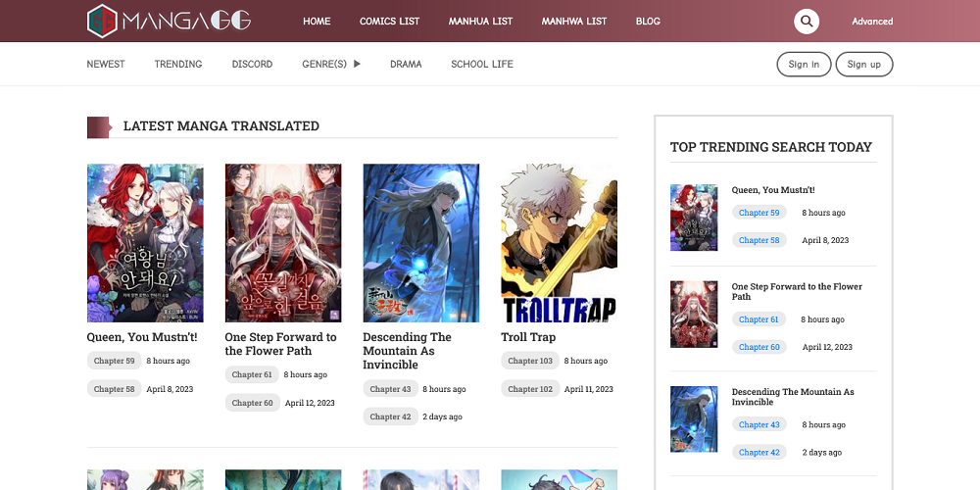
Task: Open gray Chapter 59 of Queen, You Mustn't!
Action: pyautogui.click(x=114, y=361)
